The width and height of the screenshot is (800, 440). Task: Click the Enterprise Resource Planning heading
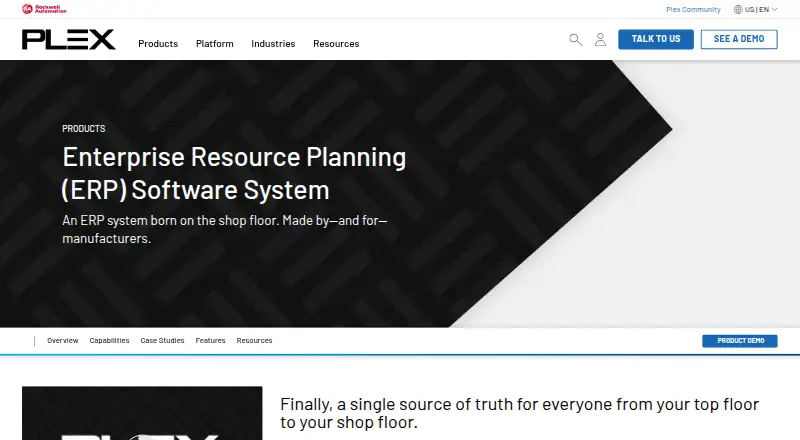tap(234, 173)
